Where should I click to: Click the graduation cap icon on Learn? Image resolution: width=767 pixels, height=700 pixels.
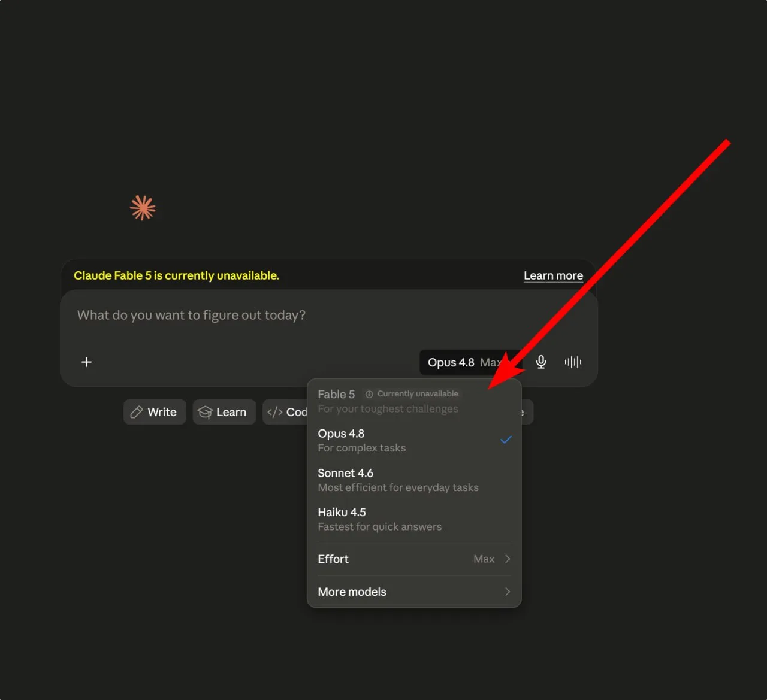pos(205,412)
